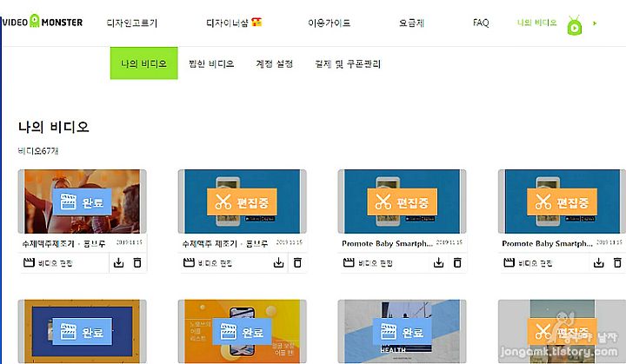
Task: Go to 이용가이드 in top navigation
Action: tap(329, 23)
